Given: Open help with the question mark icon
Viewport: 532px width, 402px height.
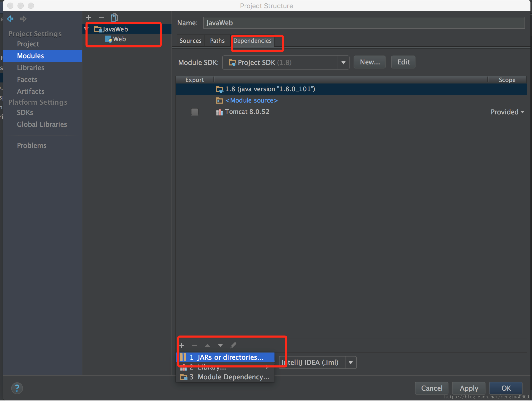Looking at the screenshot, I should 17,388.
